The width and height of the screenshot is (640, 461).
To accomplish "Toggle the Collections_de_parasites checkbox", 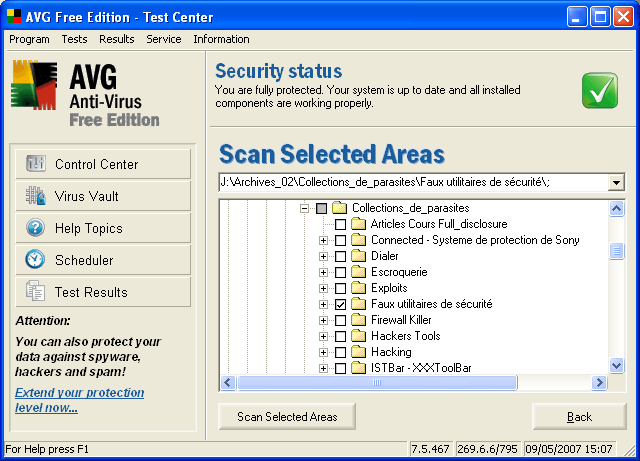I will 321,208.
